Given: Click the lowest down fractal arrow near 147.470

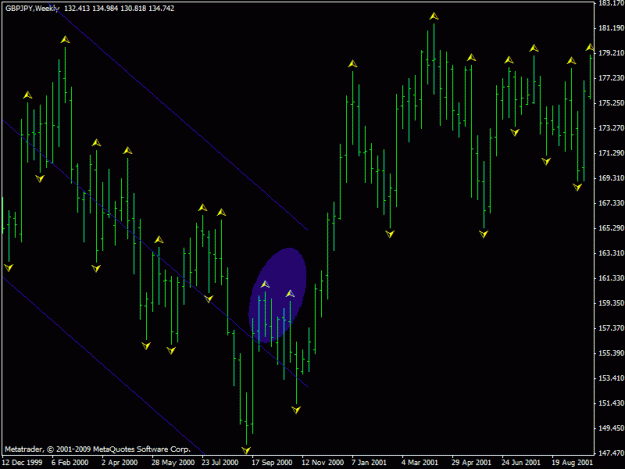Looking at the screenshot, I should [246, 450].
